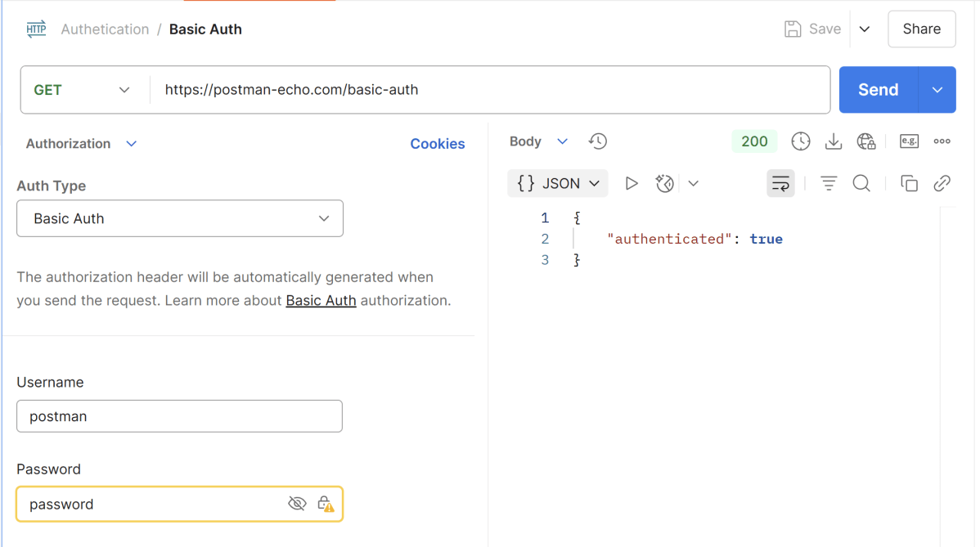The height and width of the screenshot is (547, 980).
Task: Click the search icon in response body
Action: 861,183
